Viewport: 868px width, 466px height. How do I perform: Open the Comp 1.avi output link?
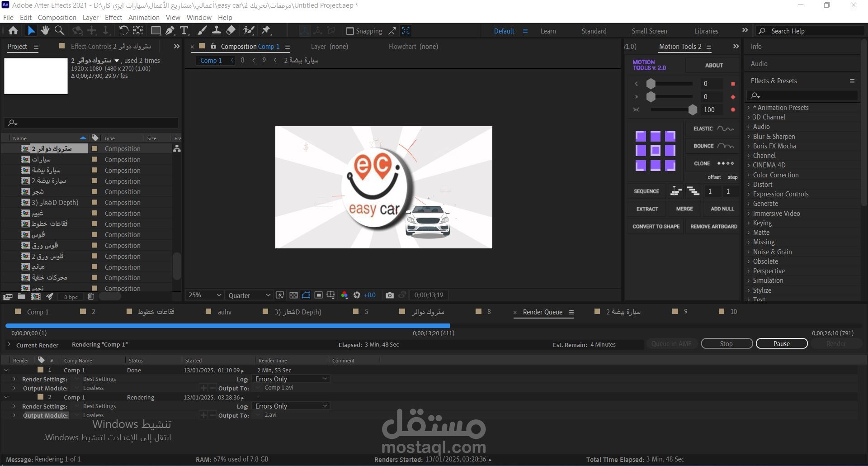point(279,388)
